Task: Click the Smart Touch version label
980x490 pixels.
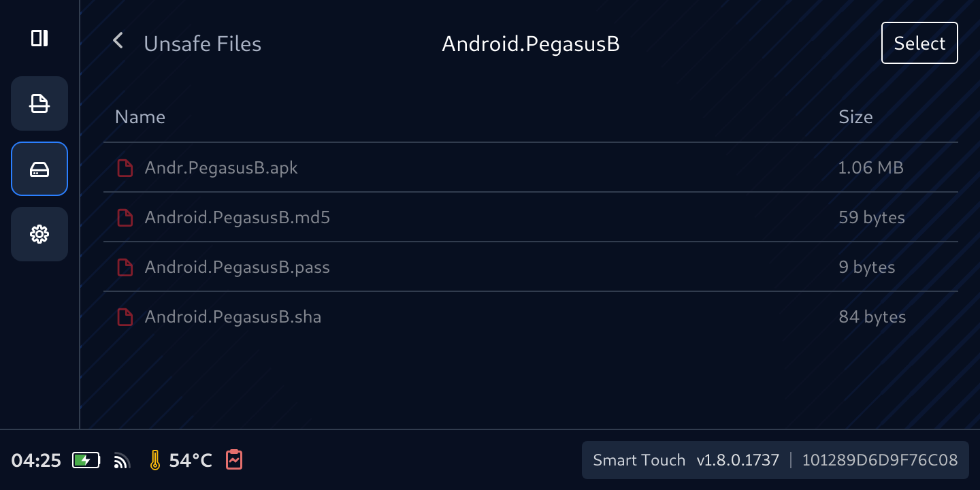Action: pos(685,460)
